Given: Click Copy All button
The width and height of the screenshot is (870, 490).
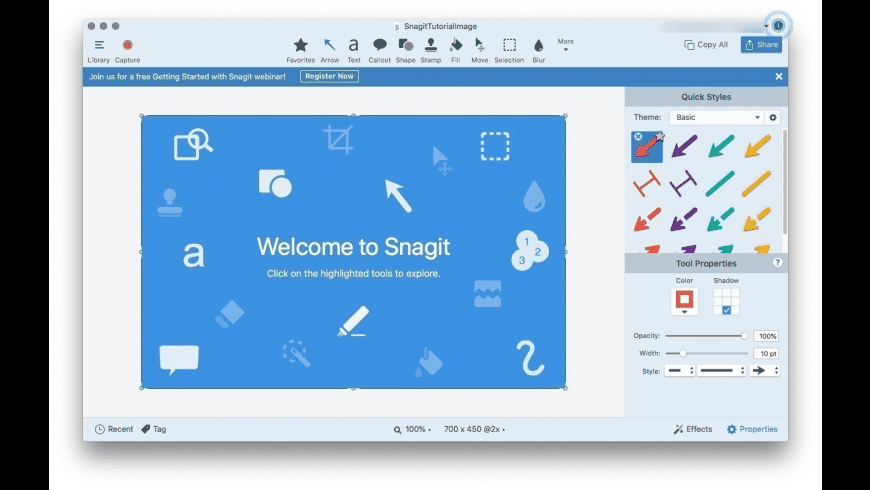Looking at the screenshot, I should coord(706,44).
